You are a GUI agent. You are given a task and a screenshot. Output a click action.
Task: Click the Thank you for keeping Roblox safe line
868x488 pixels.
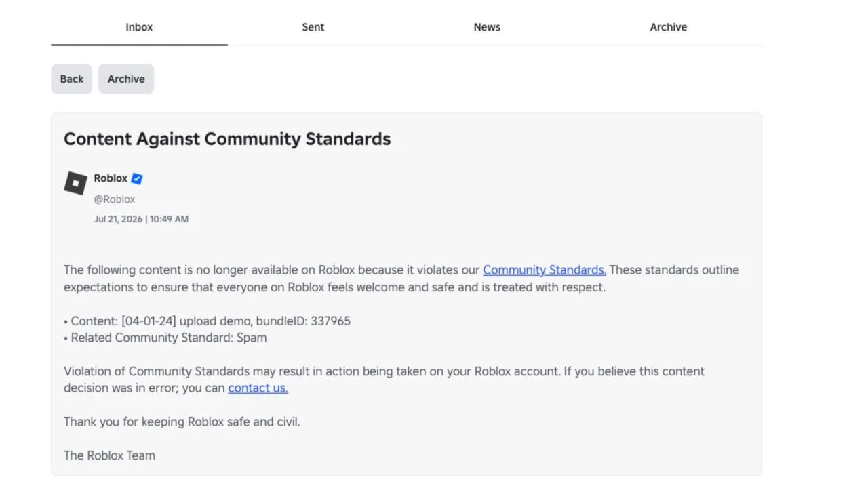(182, 422)
